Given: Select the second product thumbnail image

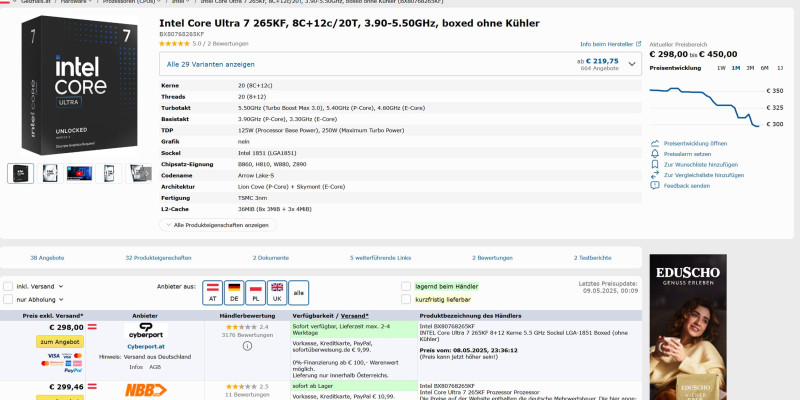Looking at the screenshot, I should point(50,173).
